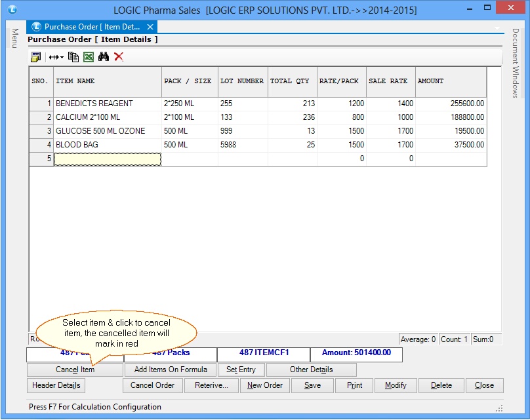This screenshot has width=530, height=420.
Task: Click the 487 ITEMCF1 summary box
Action: (x=264, y=354)
